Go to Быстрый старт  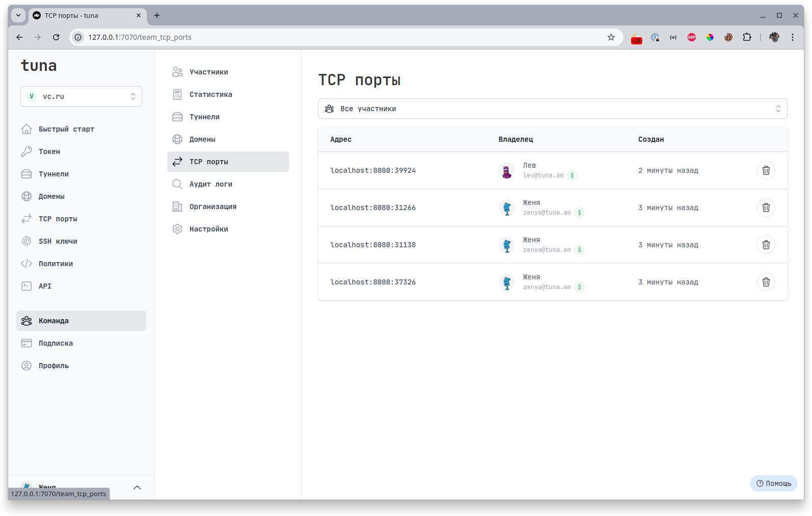81,129
